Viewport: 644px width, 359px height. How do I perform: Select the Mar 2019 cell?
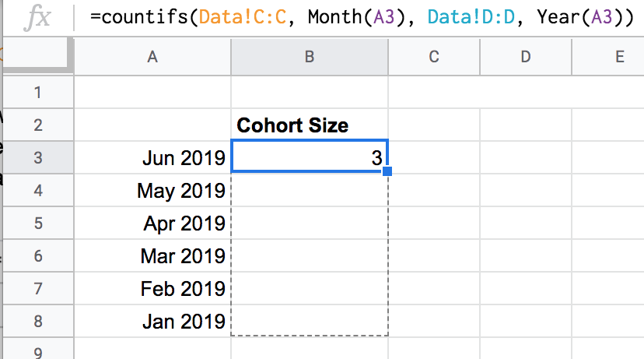point(152,256)
